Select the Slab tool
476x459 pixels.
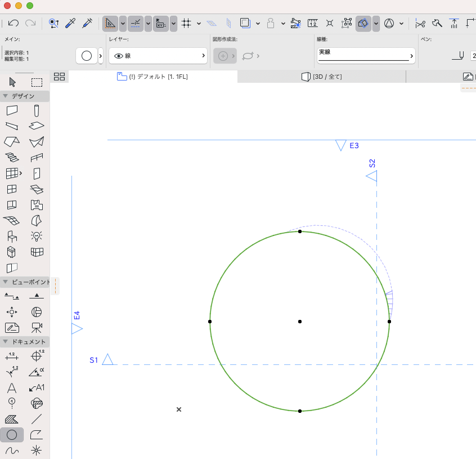[37, 126]
